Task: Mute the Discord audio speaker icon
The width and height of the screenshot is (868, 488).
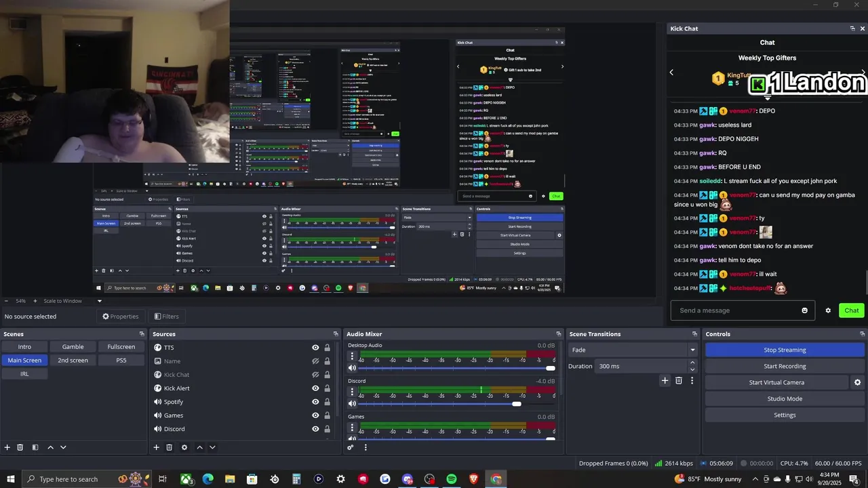Action: [x=352, y=404]
